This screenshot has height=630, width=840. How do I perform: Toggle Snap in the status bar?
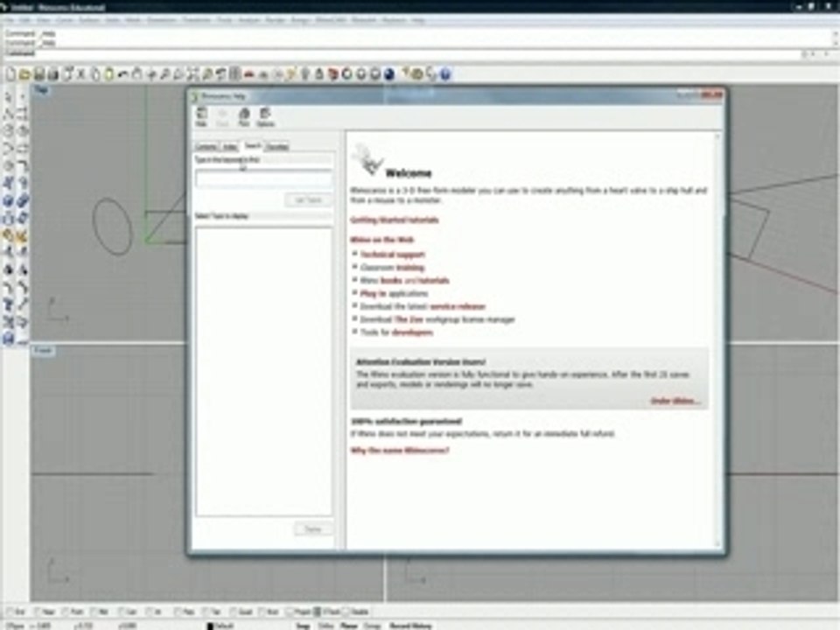tap(303, 625)
